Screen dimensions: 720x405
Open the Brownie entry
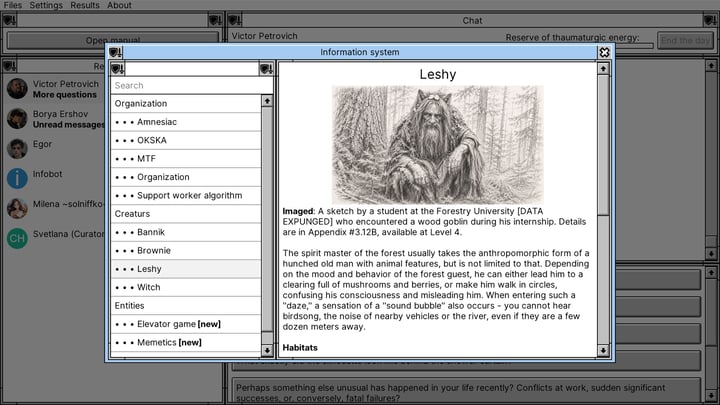(186, 251)
